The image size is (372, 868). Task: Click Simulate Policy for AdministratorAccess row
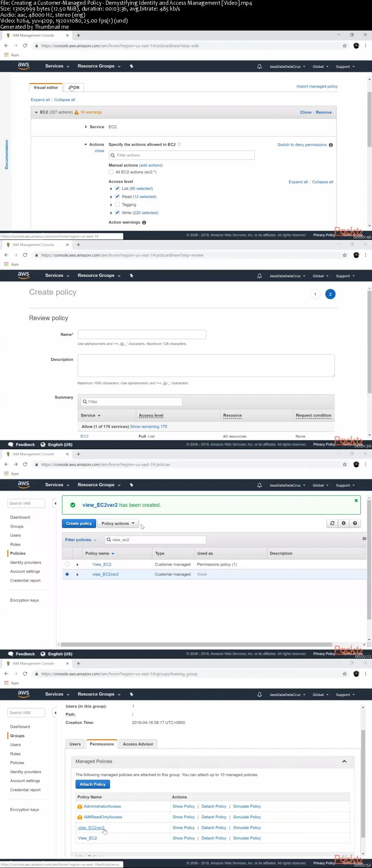[x=247, y=806]
